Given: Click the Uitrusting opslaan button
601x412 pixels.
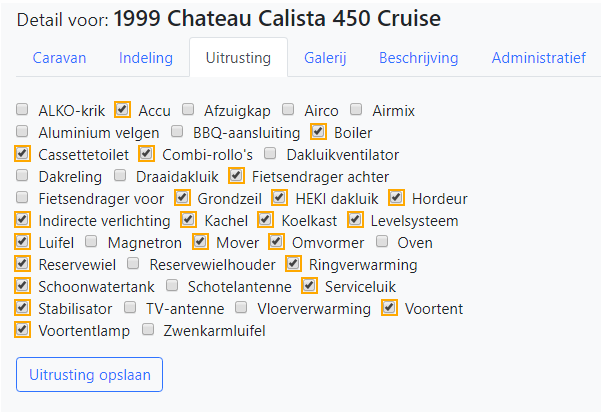Looking at the screenshot, I should point(89,374).
